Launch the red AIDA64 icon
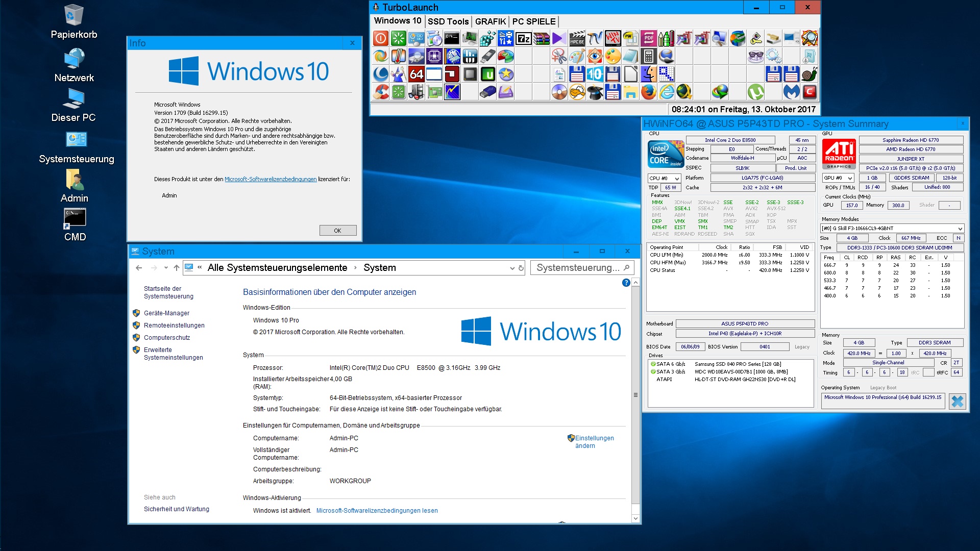Screen dimensions: 980x551 point(416,74)
